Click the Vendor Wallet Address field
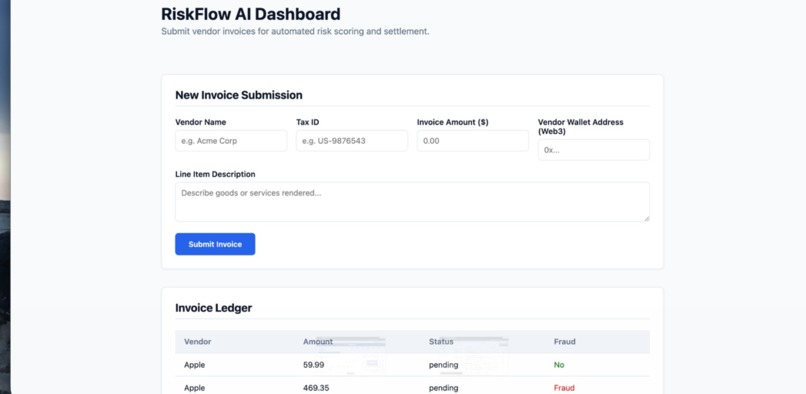 [x=594, y=150]
